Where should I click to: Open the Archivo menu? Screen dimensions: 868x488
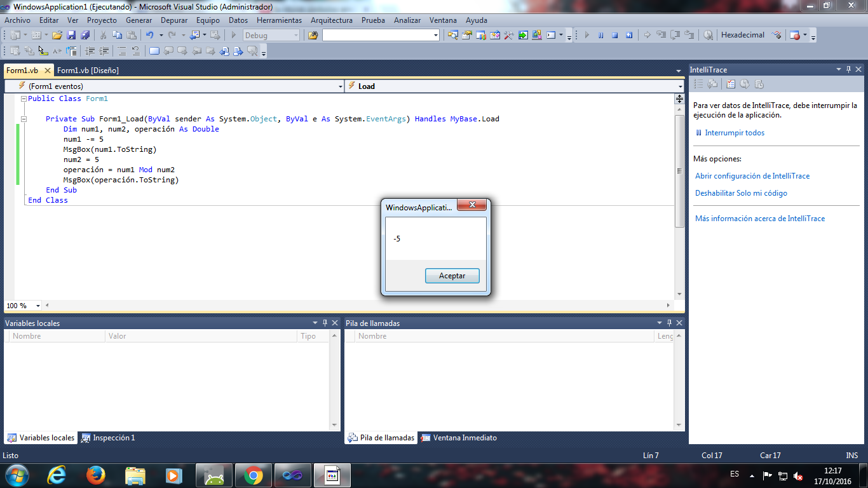[17, 20]
